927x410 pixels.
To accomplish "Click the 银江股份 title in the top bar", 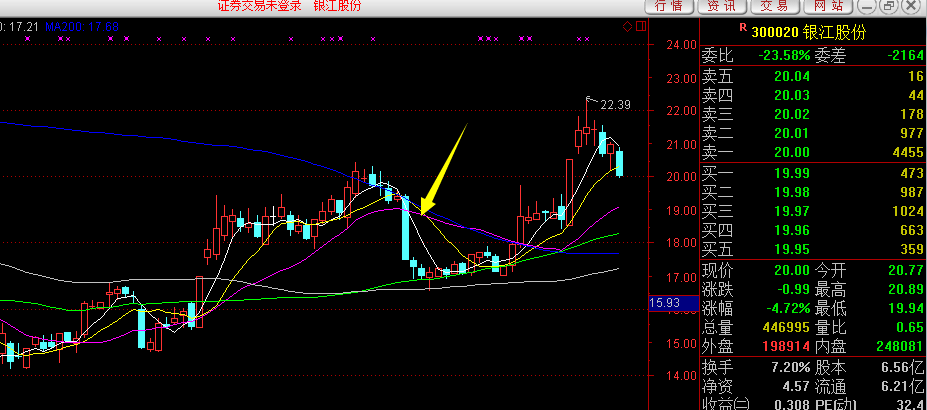I will tap(337, 5).
